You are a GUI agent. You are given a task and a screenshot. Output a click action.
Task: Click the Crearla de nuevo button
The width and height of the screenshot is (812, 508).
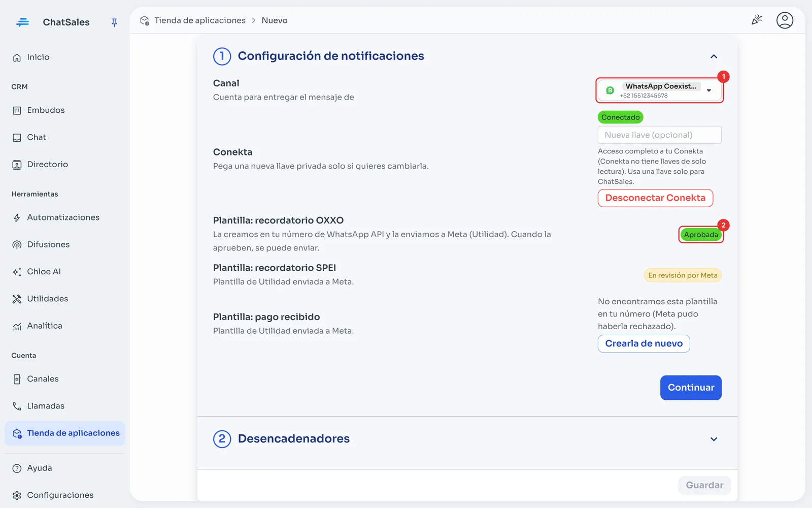(644, 343)
